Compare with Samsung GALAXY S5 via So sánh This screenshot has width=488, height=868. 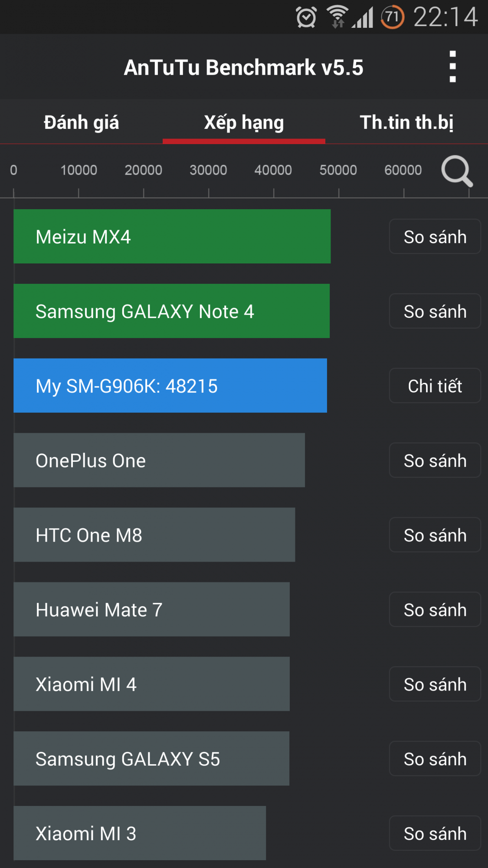coord(435,759)
